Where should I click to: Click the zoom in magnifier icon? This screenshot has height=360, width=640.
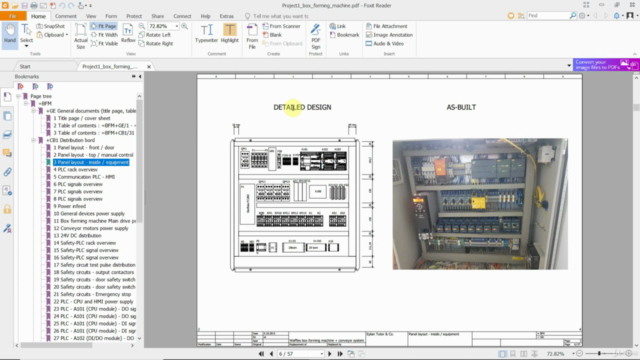coord(184,26)
